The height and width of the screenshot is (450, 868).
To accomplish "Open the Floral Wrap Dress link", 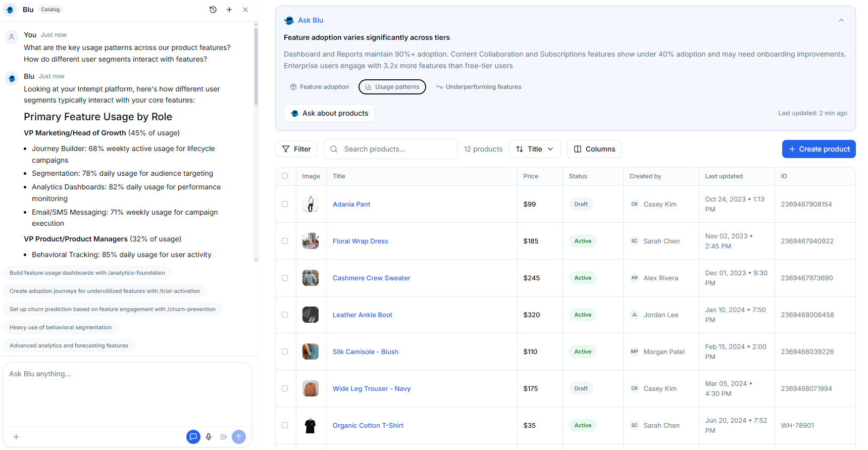I will click(x=361, y=241).
